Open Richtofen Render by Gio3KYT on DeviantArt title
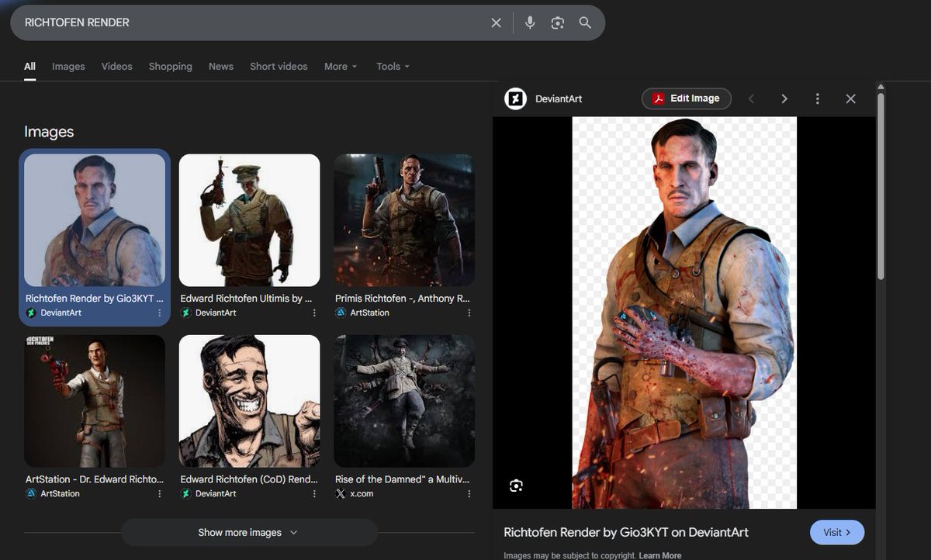 pyautogui.click(x=626, y=533)
